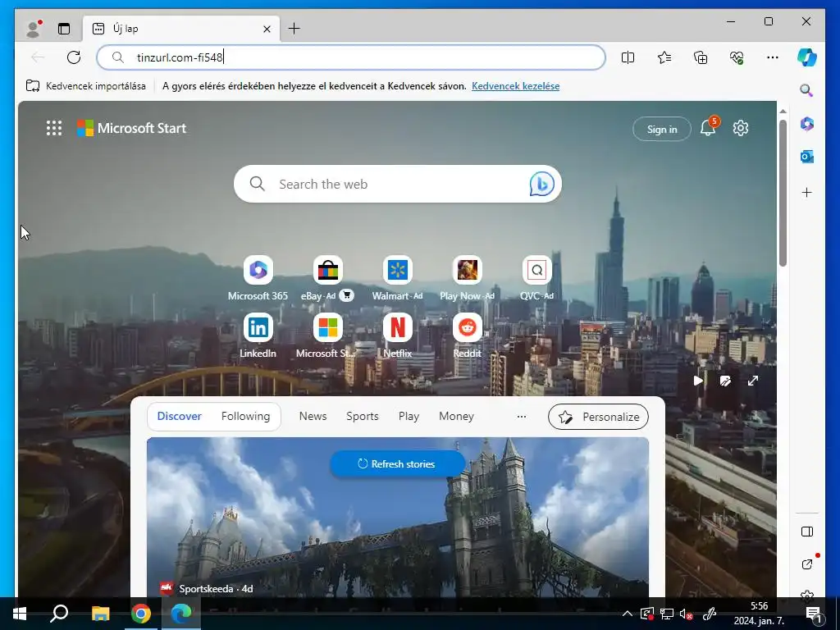The height and width of the screenshot is (630, 840).
Task: Open Outlook sidebar icon
Action: tap(807, 157)
